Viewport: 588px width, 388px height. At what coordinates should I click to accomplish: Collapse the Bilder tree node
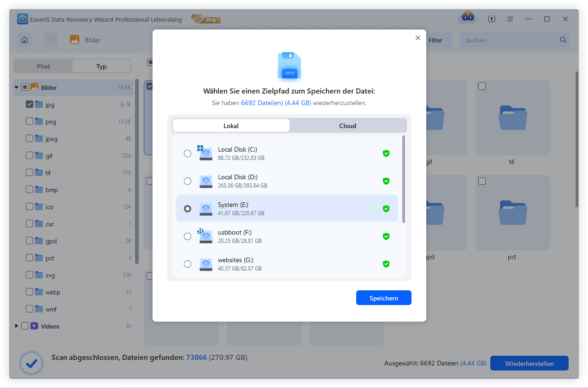click(17, 87)
